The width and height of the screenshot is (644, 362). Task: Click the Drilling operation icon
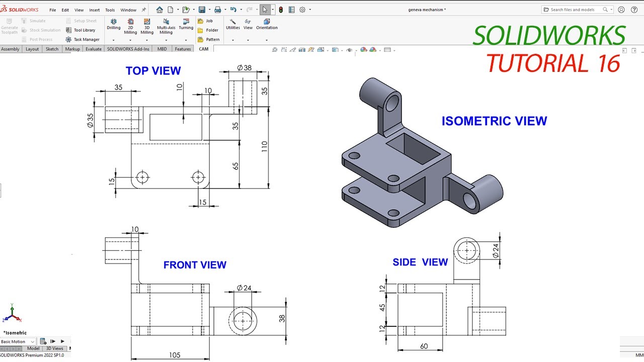coord(114,22)
